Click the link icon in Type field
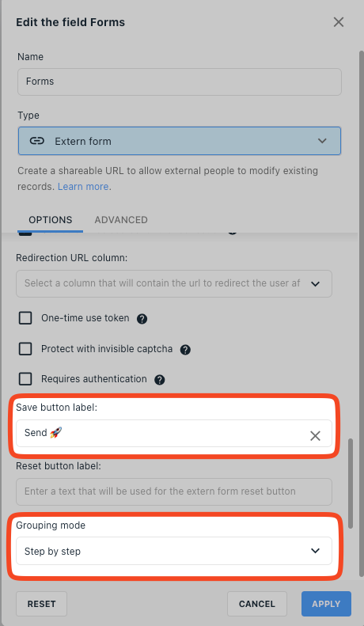Viewport: 364px width, 626px height. pos(36,141)
